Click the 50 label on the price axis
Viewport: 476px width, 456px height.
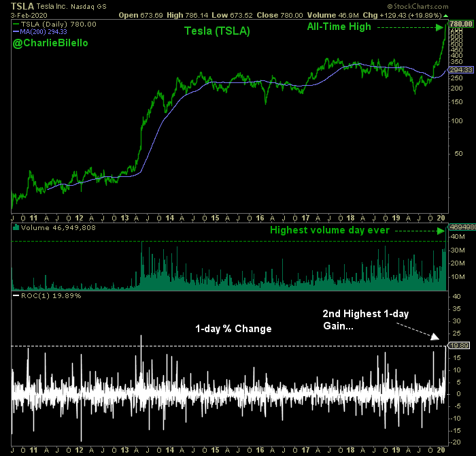458,153
